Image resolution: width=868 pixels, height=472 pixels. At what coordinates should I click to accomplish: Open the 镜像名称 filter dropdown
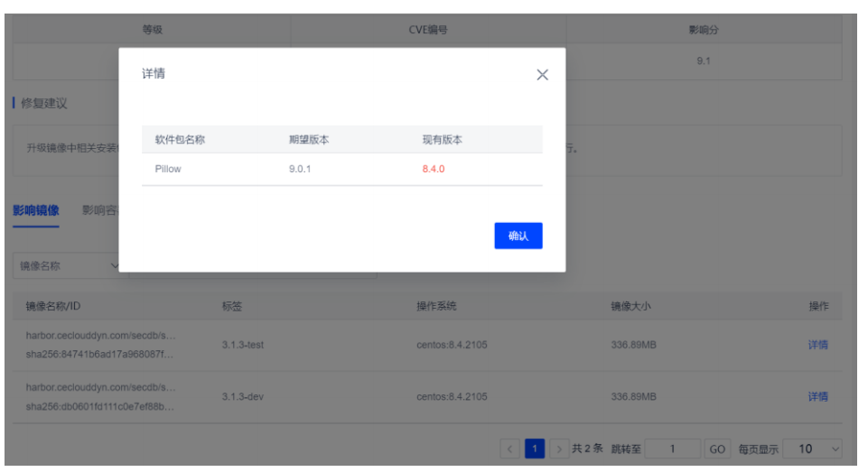tap(67, 266)
